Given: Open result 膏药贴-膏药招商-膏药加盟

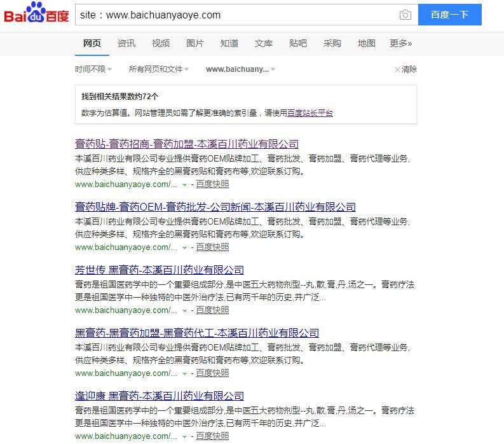Looking at the screenshot, I should coord(187,144).
